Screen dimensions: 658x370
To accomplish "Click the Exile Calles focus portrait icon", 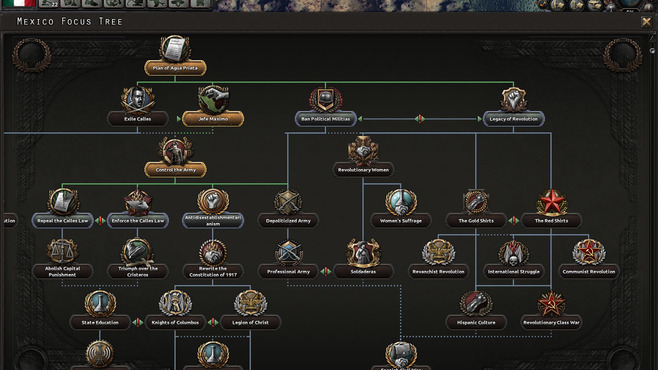I will pyautogui.click(x=138, y=100).
